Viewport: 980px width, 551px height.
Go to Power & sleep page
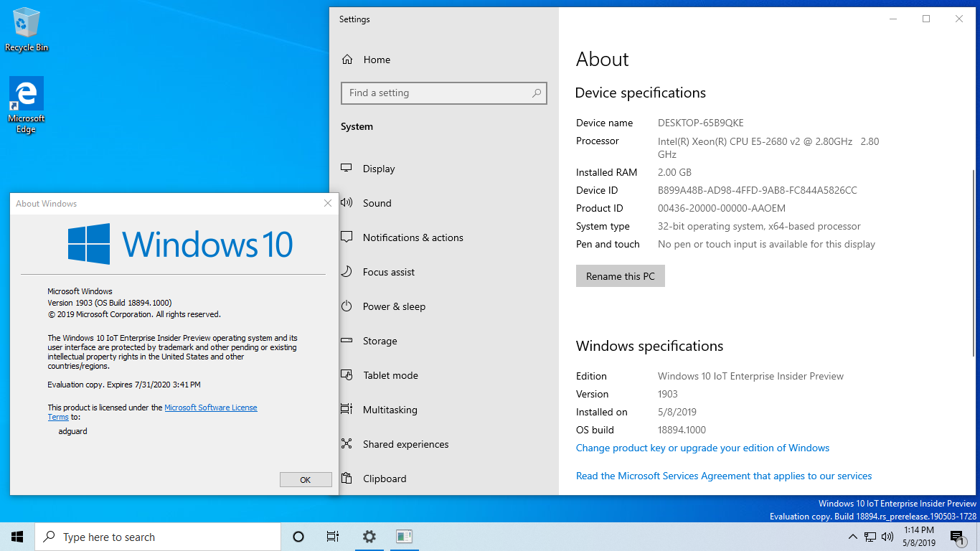coord(394,306)
